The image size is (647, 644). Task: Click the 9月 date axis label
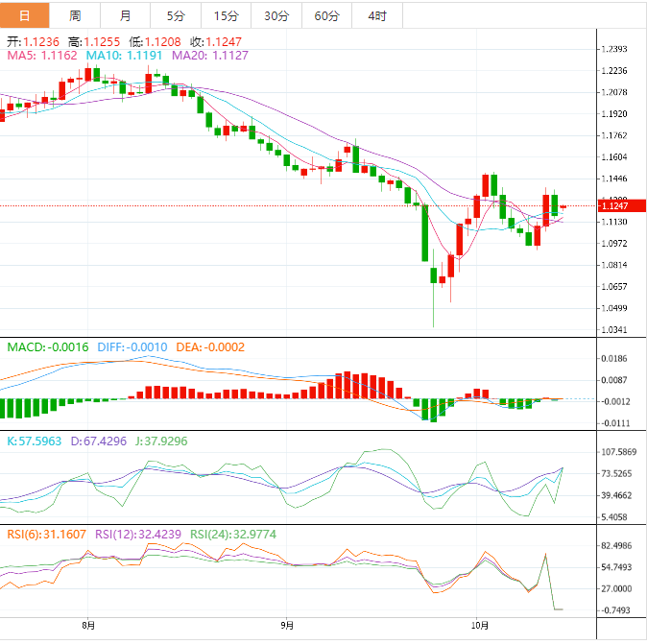pos(287,626)
